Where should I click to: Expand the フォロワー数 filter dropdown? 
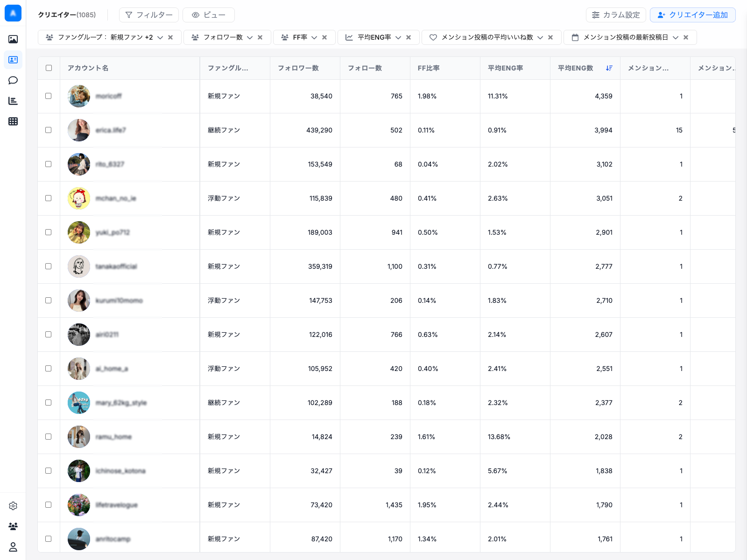coord(250,37)
